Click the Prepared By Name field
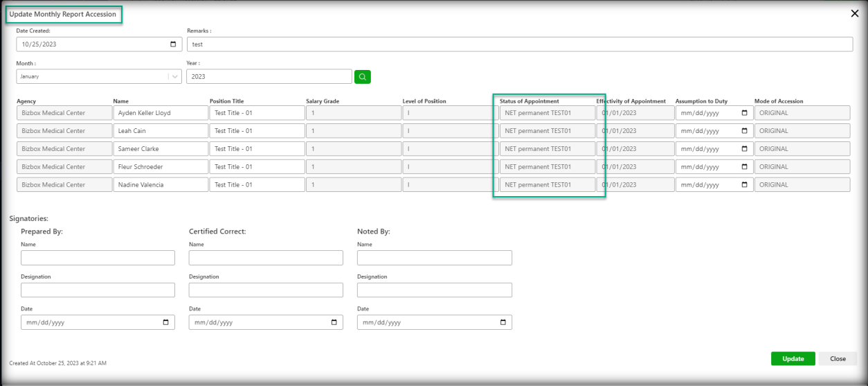The image size is (868, 386). coord(98,258)
